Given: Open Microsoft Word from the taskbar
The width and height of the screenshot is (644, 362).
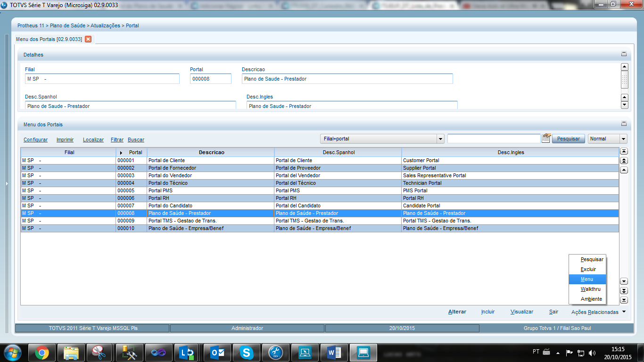Looking at the screenshot, I should [x=334, y=353].
